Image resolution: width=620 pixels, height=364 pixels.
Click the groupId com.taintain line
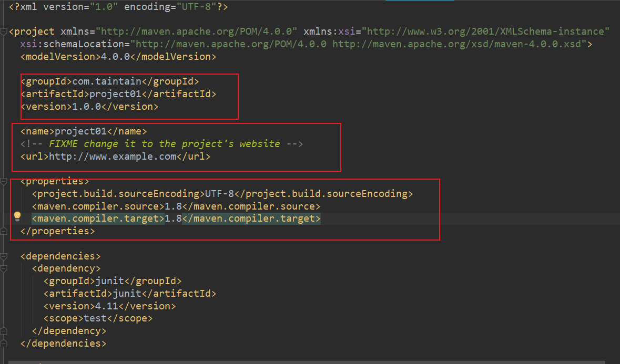(109, 81)
